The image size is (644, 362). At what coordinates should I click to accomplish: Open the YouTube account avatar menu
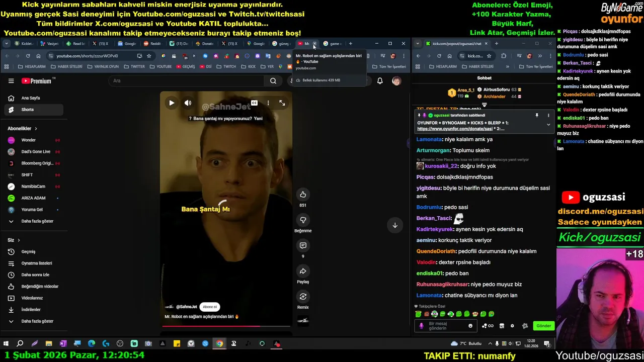(396, 80)
